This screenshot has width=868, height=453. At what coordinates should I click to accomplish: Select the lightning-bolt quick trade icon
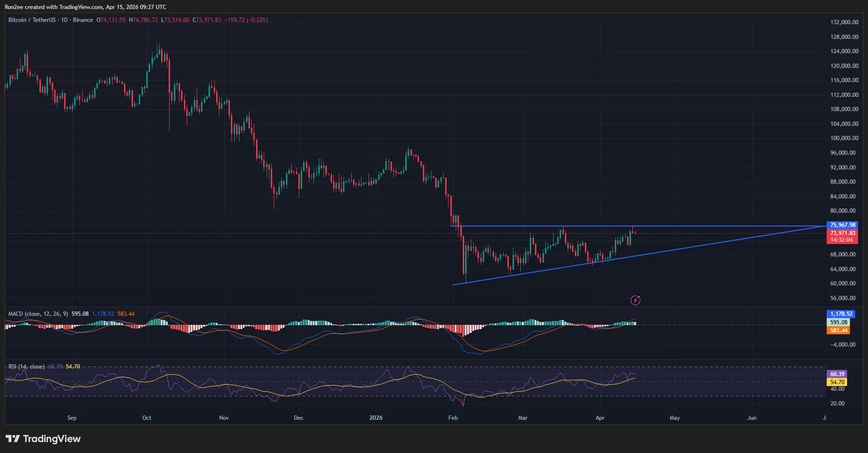(x=635, y=300)
